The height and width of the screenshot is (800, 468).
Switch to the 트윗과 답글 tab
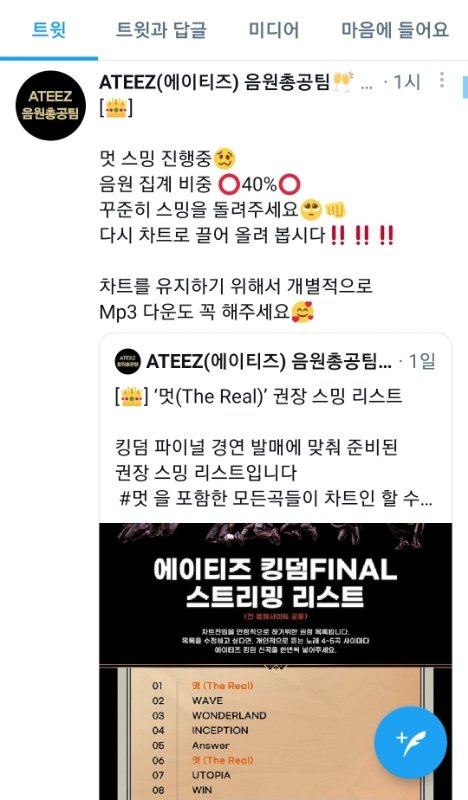161,30
